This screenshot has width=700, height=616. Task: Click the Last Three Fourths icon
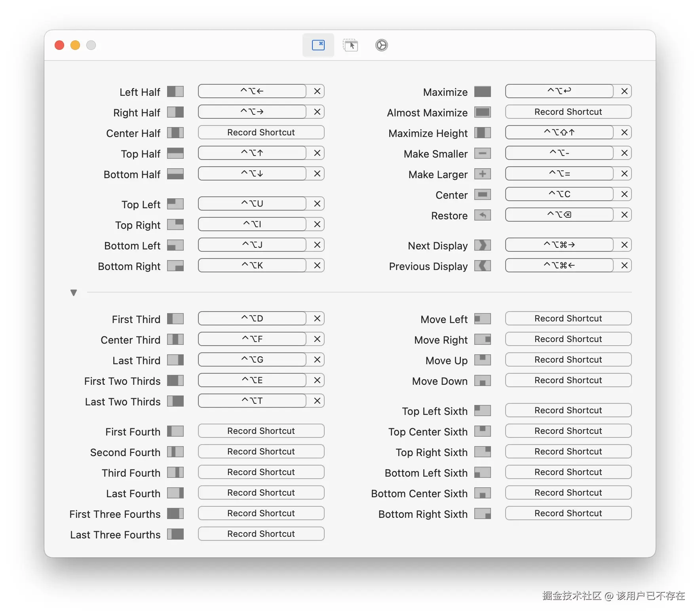[x=175, y=534]
